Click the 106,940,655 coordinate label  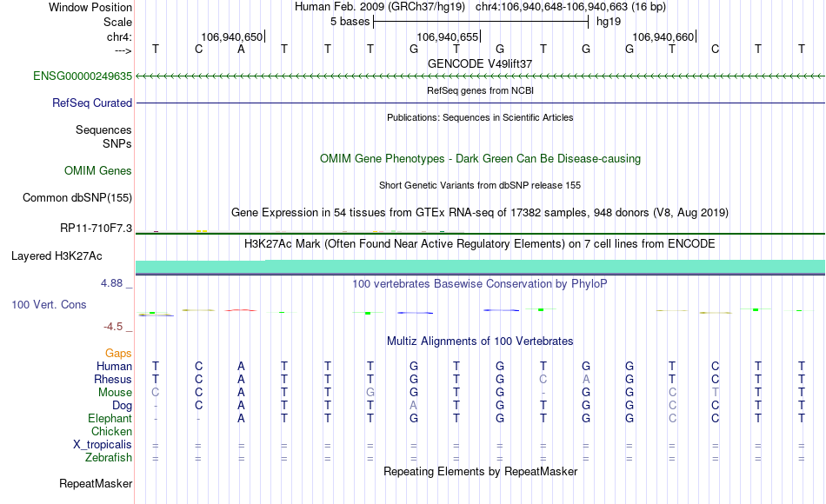coord(447,36)
